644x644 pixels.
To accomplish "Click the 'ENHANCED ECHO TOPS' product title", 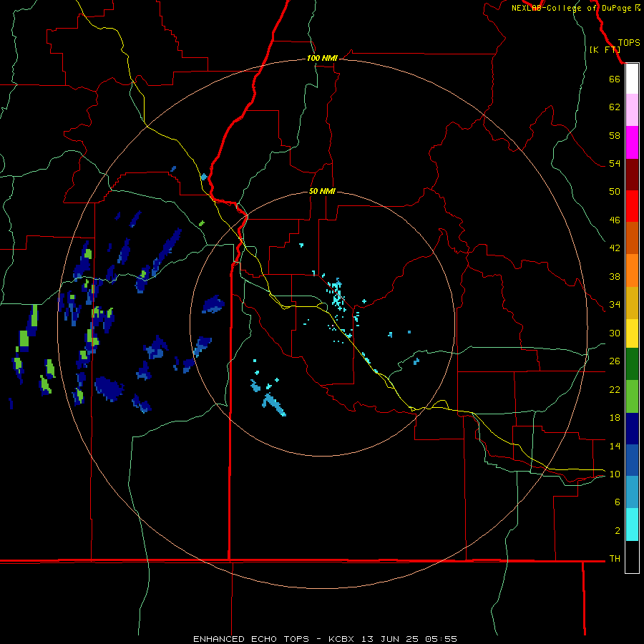I will (x=251, y=639).
